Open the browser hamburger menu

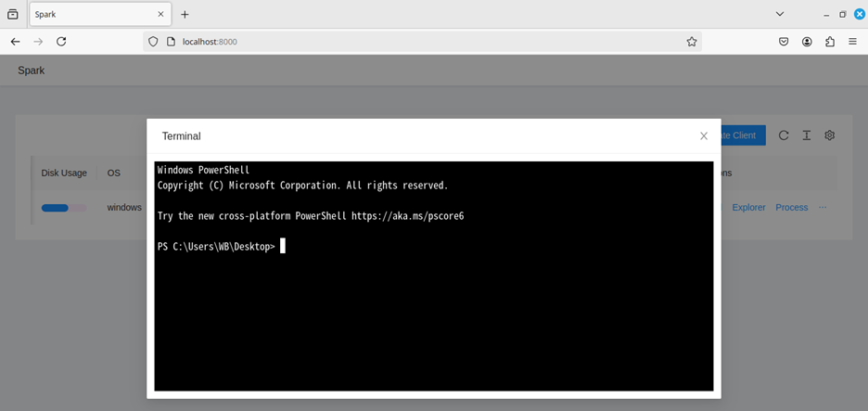click(852, 42)
